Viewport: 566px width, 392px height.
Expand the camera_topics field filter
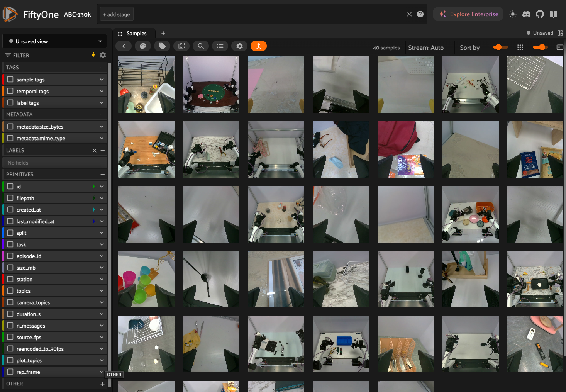pos(102,302)
